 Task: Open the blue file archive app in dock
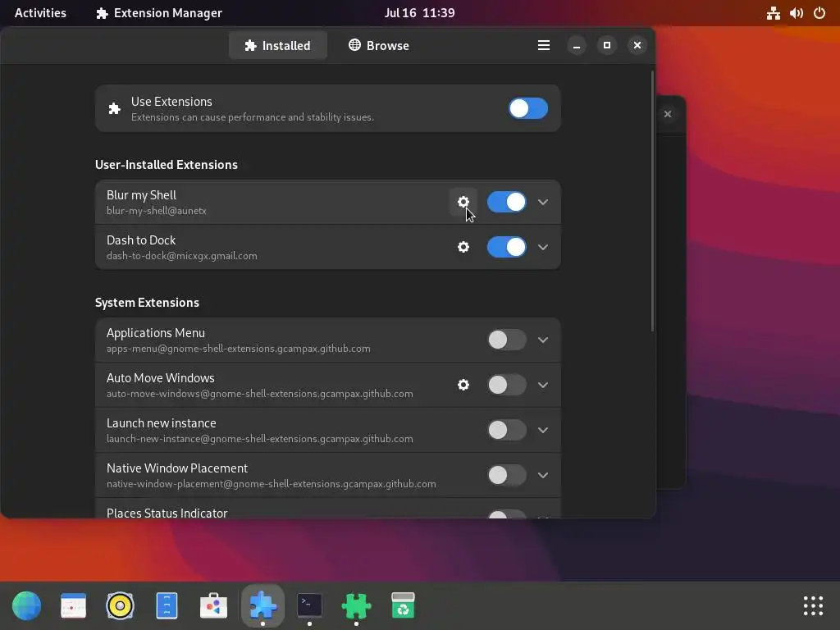(x=167, y=606)
